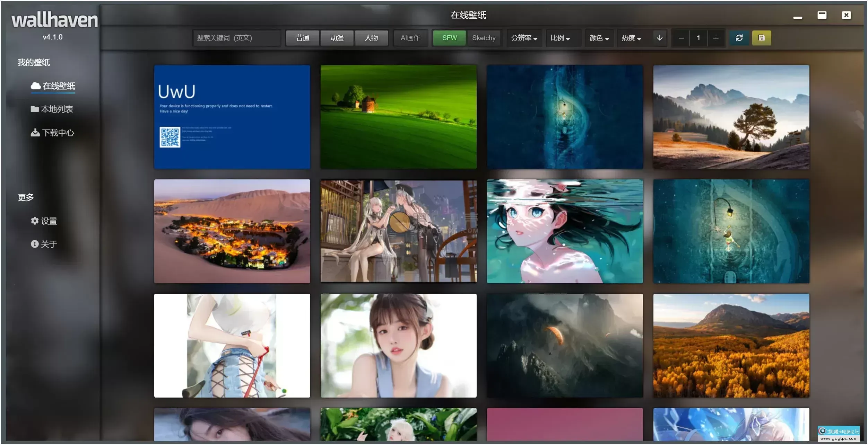868x445 pixels.
Task: Click the refresh wallpapers icon
Action: (739, 38)
